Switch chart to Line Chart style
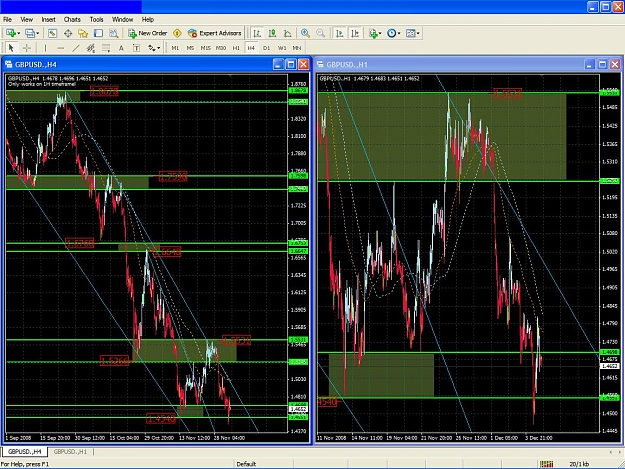 (x=287, y=33)
